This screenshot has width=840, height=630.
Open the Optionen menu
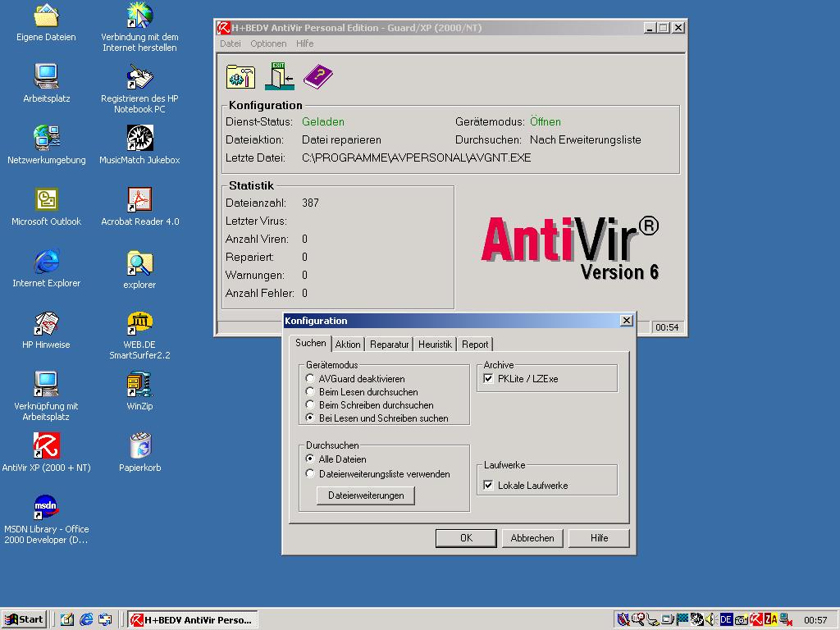pos(268,43)
